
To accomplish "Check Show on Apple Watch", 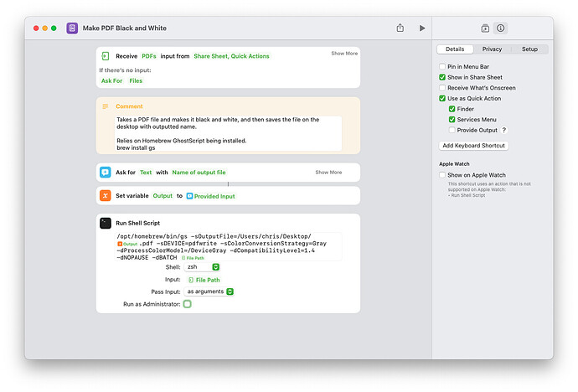I will 442,175.
